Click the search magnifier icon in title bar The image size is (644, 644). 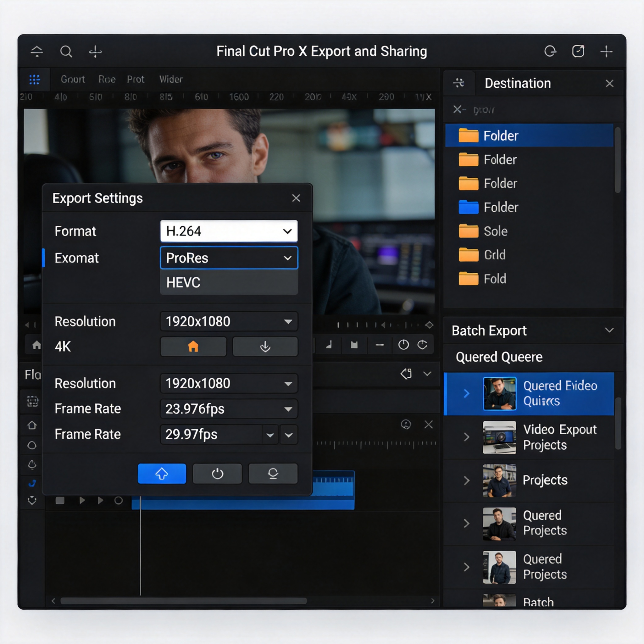click(66, 51)
